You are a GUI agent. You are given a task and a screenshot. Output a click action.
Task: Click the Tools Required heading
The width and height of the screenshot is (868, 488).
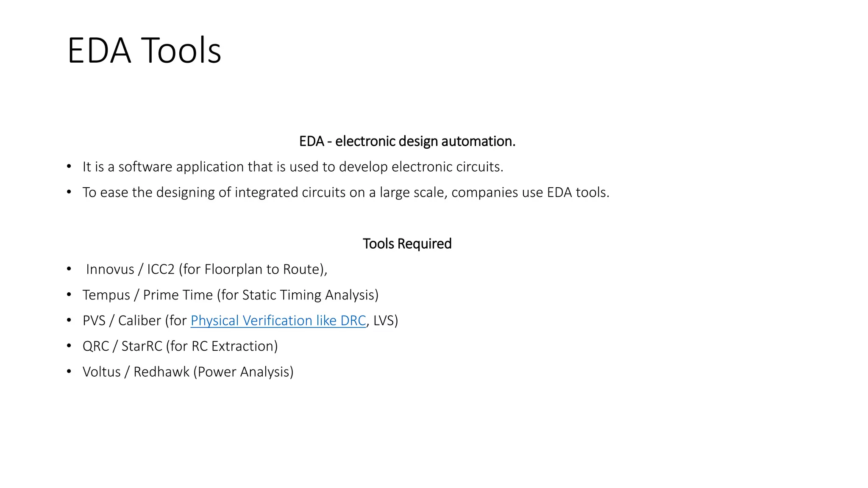coord(407,244)
